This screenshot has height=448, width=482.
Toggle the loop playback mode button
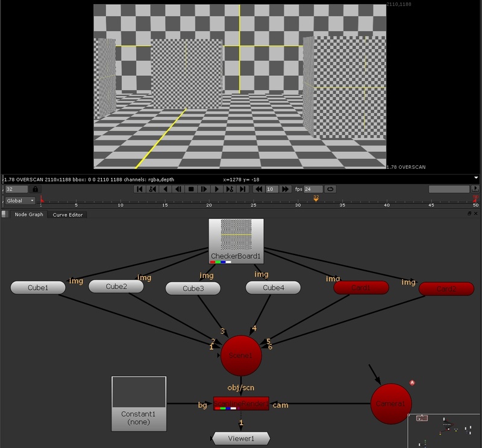[330, 189]
